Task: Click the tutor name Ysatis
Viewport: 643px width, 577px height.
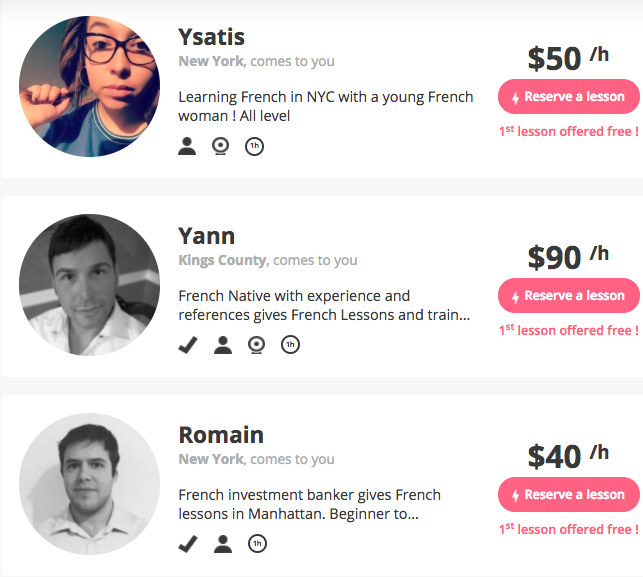Action: point(211,37)
